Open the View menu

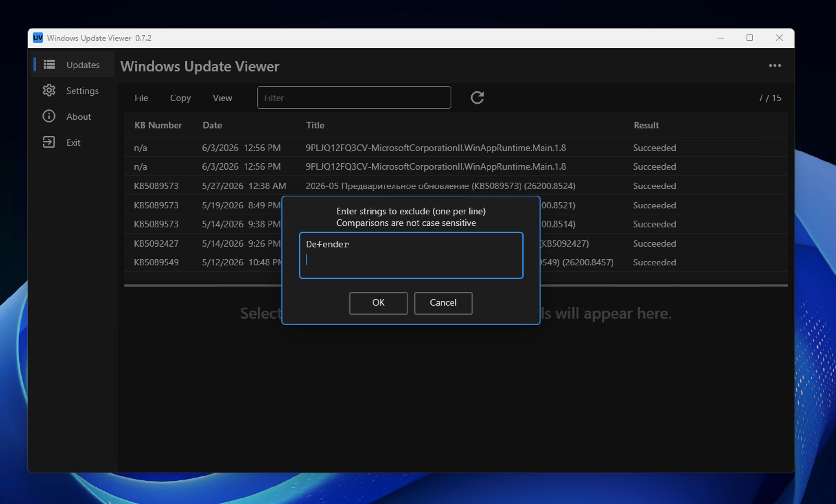click(x=222, y=98)
